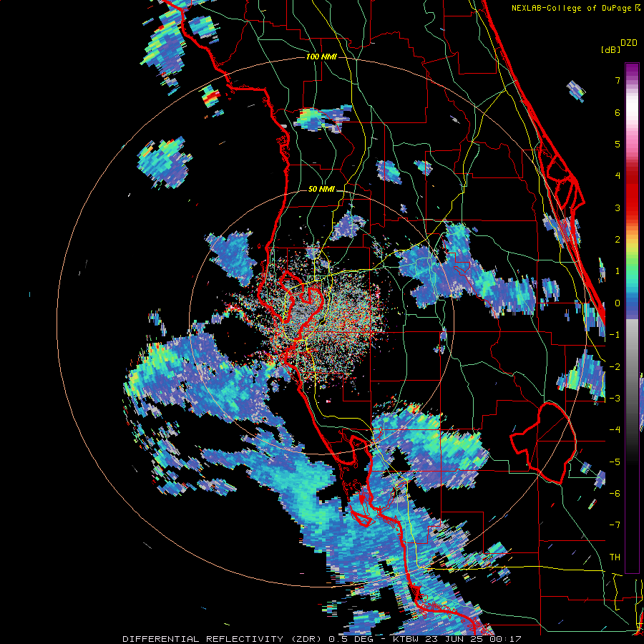Click the '00:17' timestamp text

504,639
